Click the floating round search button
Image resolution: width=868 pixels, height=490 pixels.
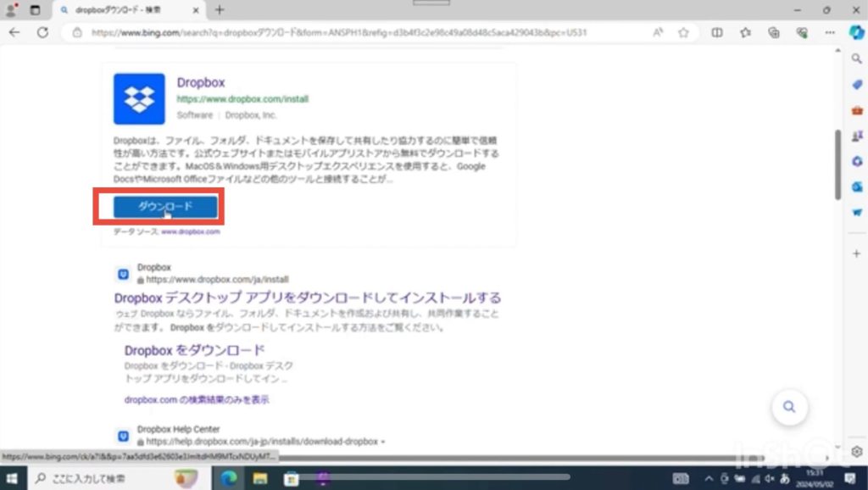(x=789, y=407)
